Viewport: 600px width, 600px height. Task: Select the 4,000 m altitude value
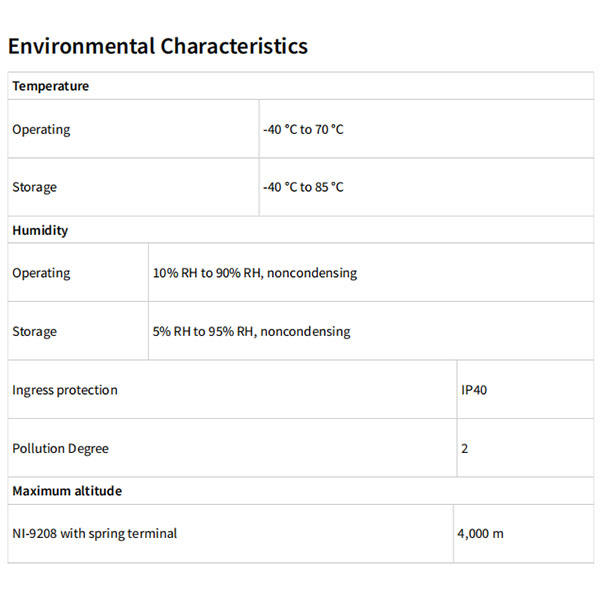(481, 534)
